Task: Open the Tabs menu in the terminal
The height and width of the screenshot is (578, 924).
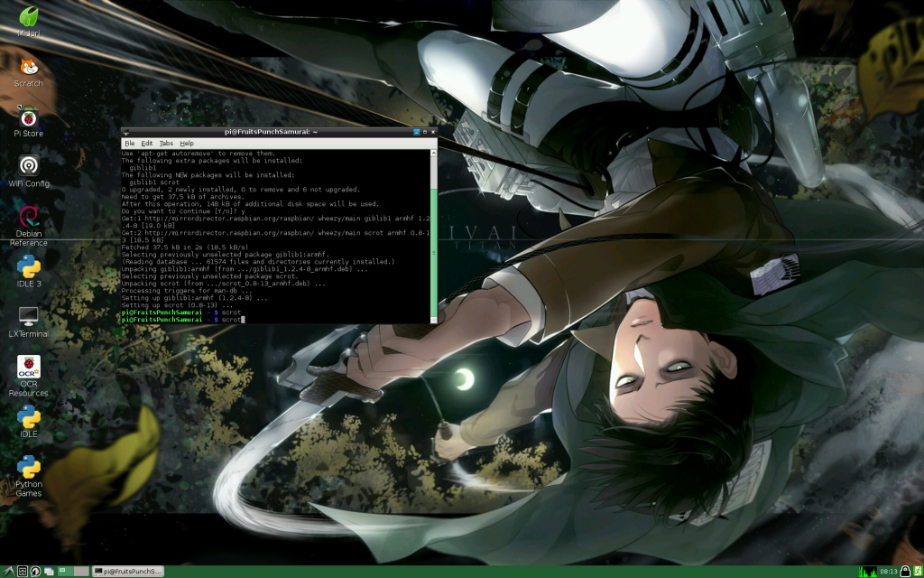Action: [x=166, y=144]
